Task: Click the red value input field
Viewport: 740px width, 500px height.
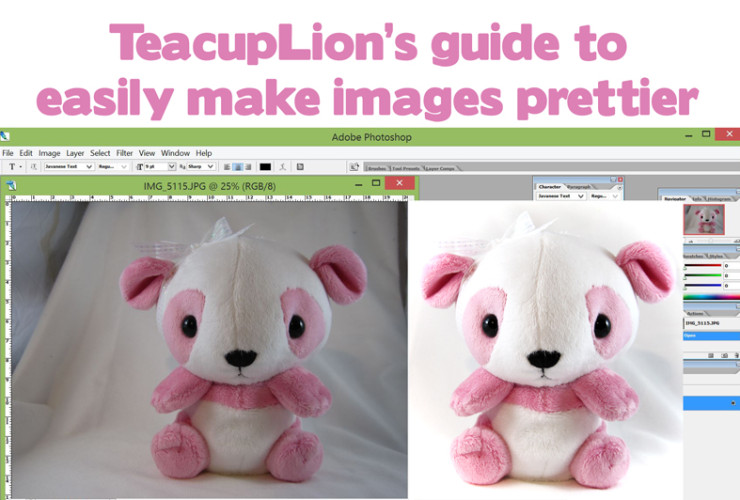Action: pos(732,266)
